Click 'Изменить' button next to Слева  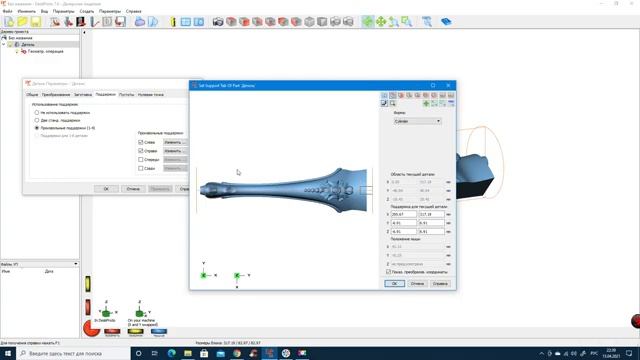click(175, 142)
